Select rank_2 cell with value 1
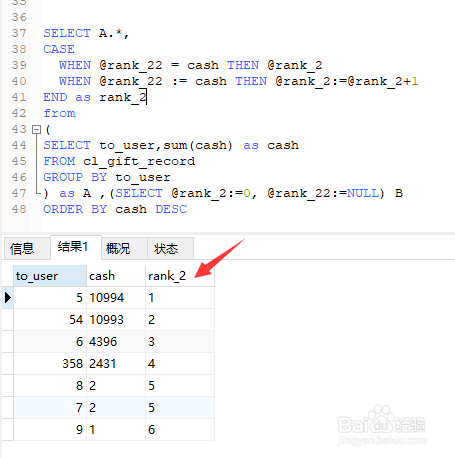The width and height of the screenshot is (455, 458). tap(180, 298)
